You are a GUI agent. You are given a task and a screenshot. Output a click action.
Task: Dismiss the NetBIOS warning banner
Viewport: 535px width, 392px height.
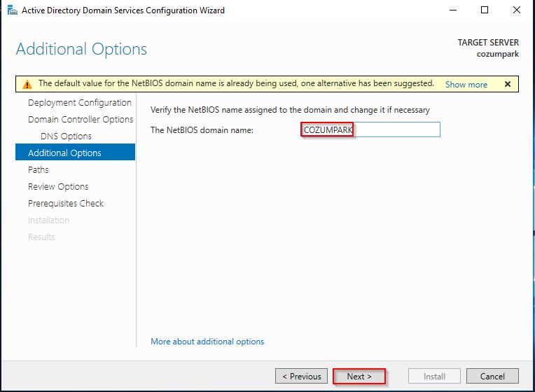point(508,84)
